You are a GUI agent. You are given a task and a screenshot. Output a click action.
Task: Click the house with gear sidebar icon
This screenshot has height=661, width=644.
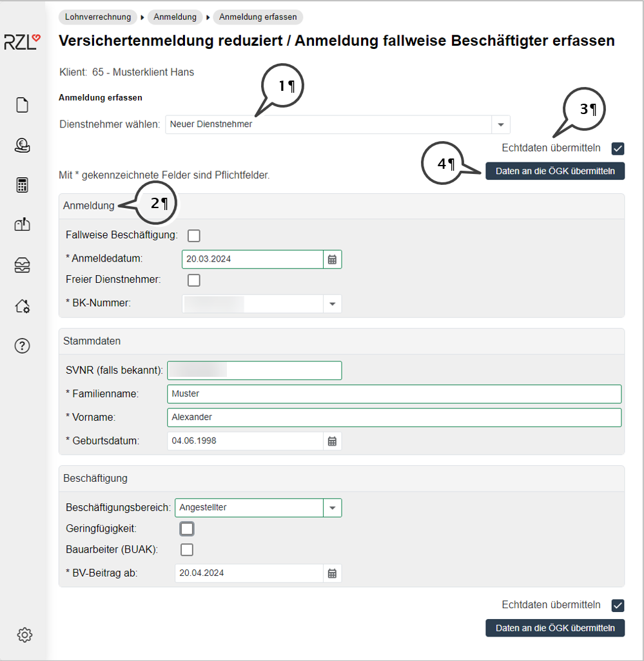[23, 306]
